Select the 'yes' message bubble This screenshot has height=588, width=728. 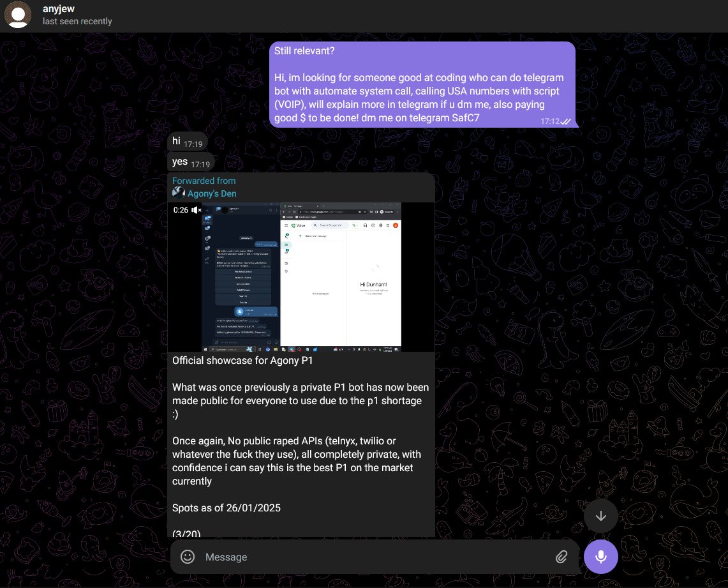click(191, 162)
